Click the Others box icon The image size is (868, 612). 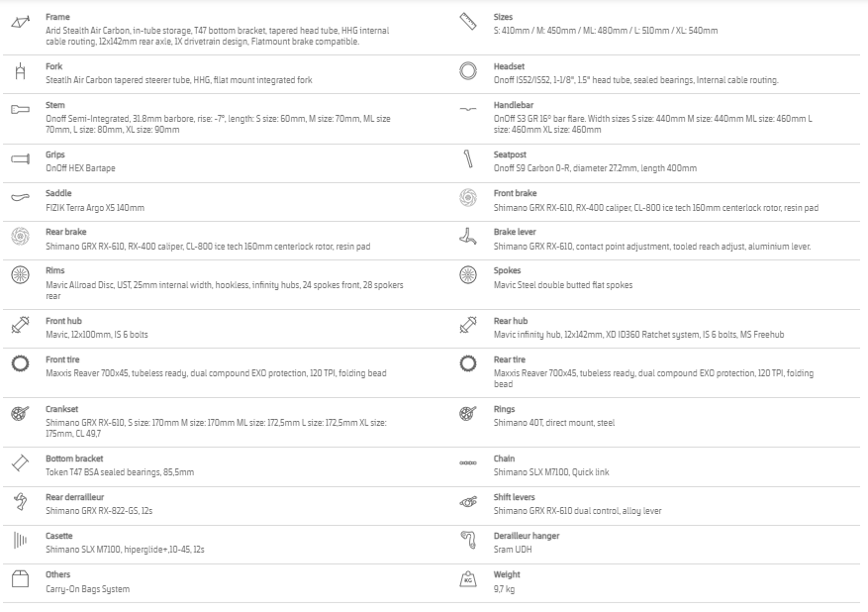pos(20,578)
